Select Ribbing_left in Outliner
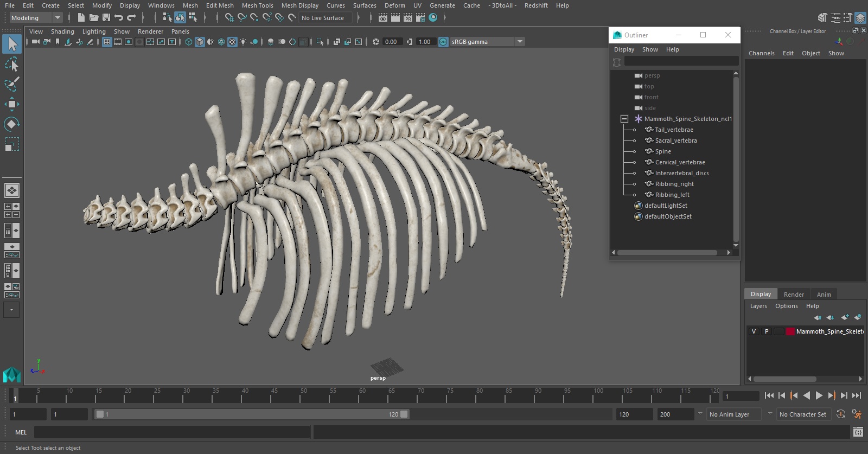Viewport: 868px width, 454px height. click(x=672, y=195)
